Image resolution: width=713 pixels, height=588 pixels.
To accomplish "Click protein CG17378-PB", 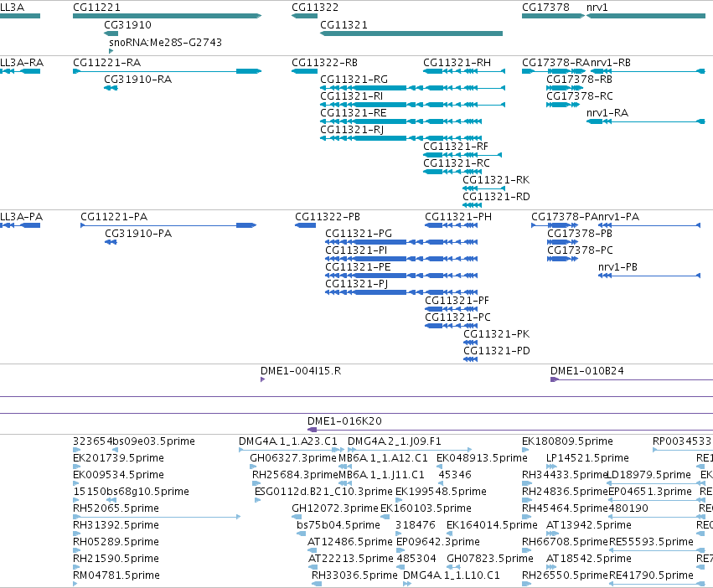I will 580,234.
